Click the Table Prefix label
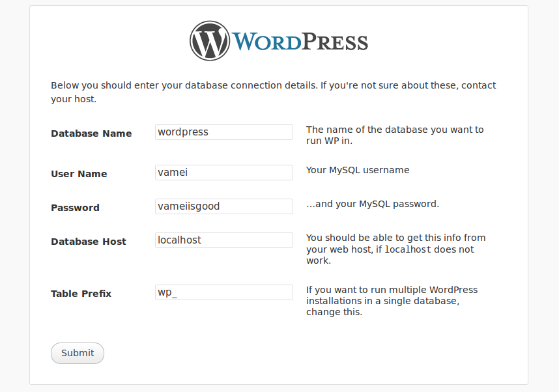The image size is (559, 392). coord(81,294)
